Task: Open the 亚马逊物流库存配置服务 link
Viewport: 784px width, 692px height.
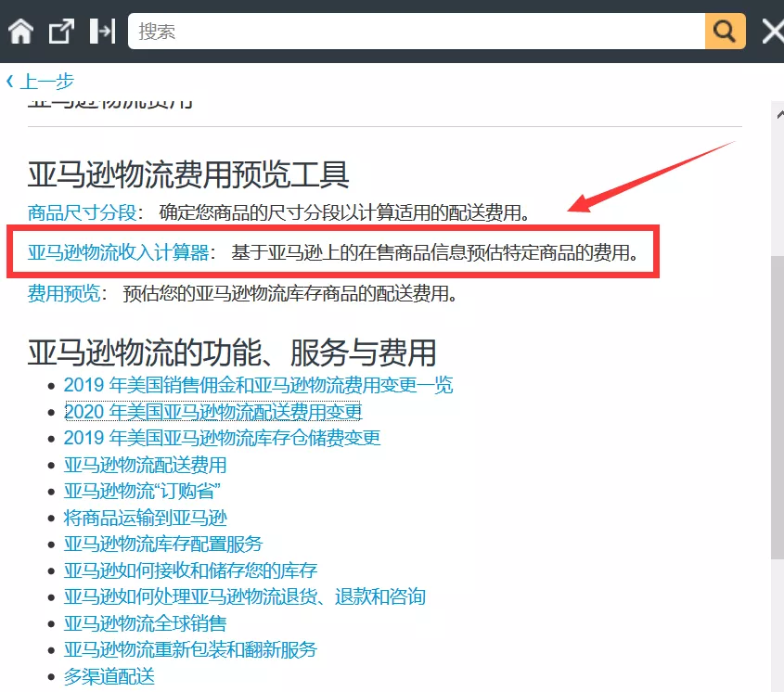Action: pyautogui.click(x=163, y=544)
